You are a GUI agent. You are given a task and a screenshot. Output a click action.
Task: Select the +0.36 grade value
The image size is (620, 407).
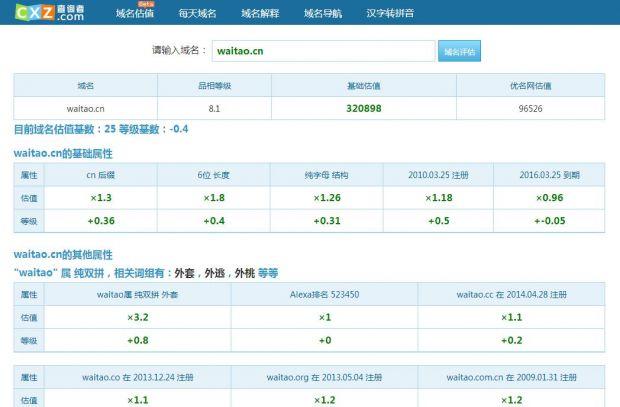[x=101, y=221]
